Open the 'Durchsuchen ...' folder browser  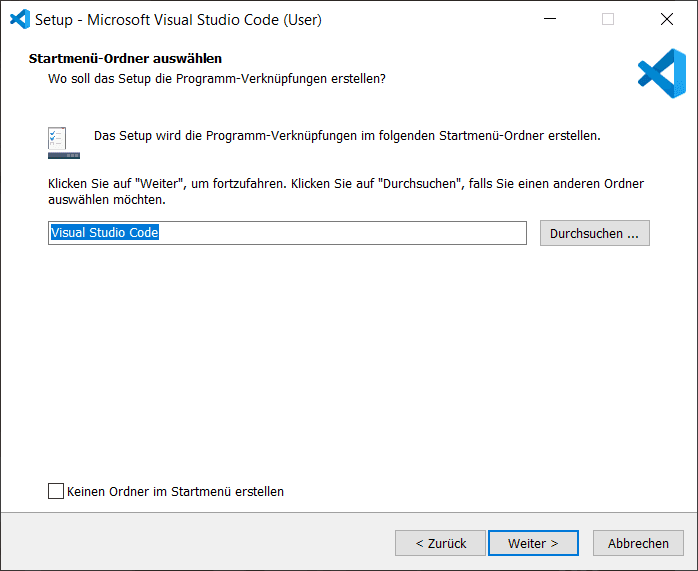point(594,233)
